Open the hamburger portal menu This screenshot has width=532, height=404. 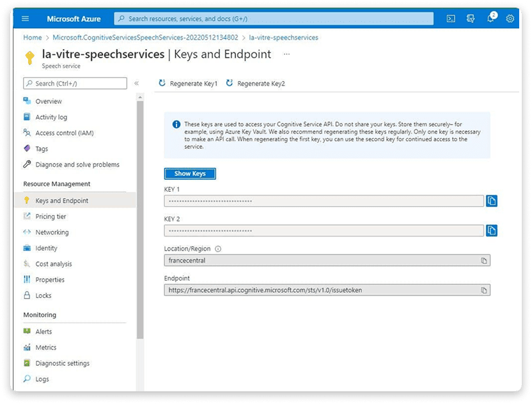25,19
